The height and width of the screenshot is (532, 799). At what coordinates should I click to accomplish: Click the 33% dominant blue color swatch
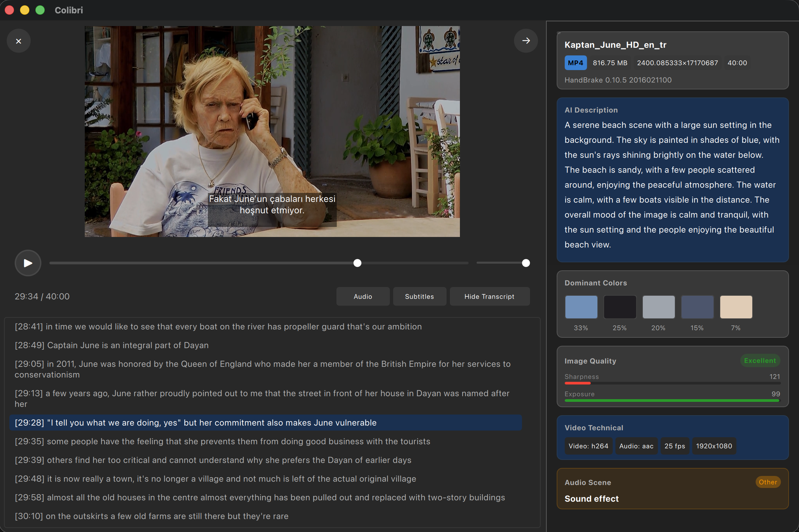(x=580, y=307)
